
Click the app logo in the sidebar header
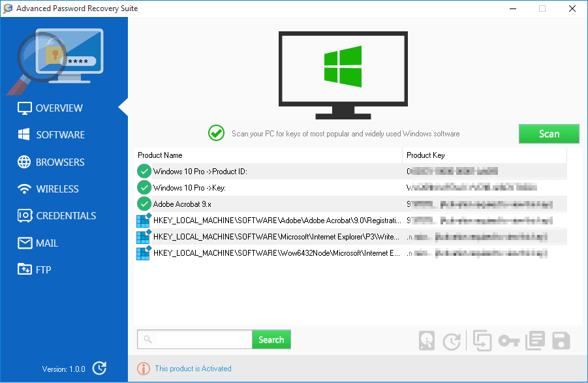[55, 61]
